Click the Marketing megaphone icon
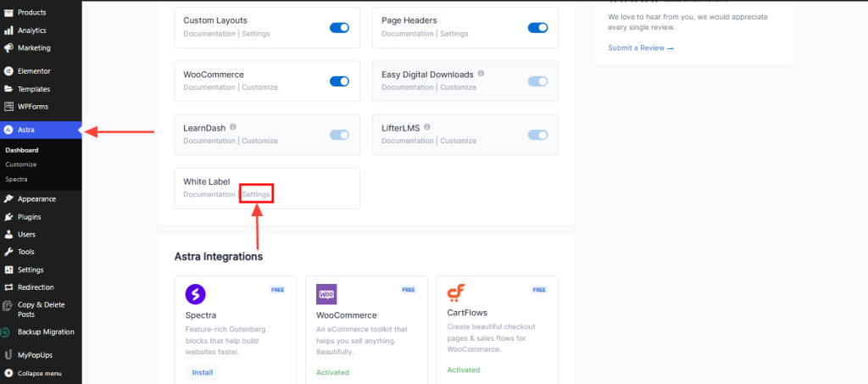This screenshot has height=384, width=868. (x=8, y=48)
